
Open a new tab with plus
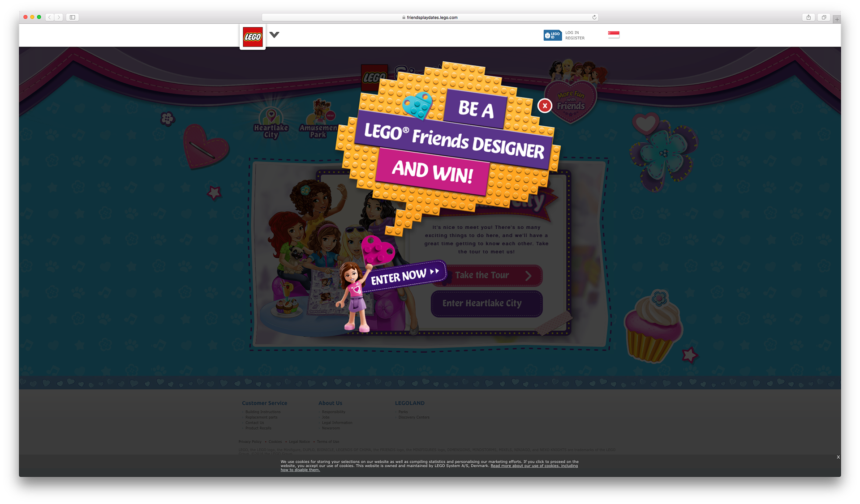[x=837, y=19]
